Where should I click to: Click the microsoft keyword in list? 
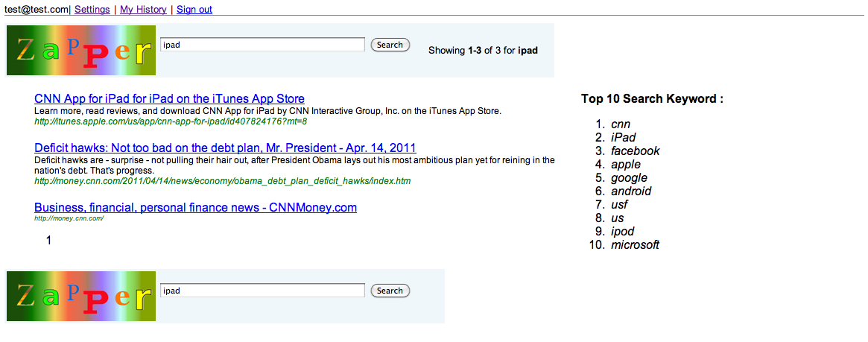click(x=635, y=245)
